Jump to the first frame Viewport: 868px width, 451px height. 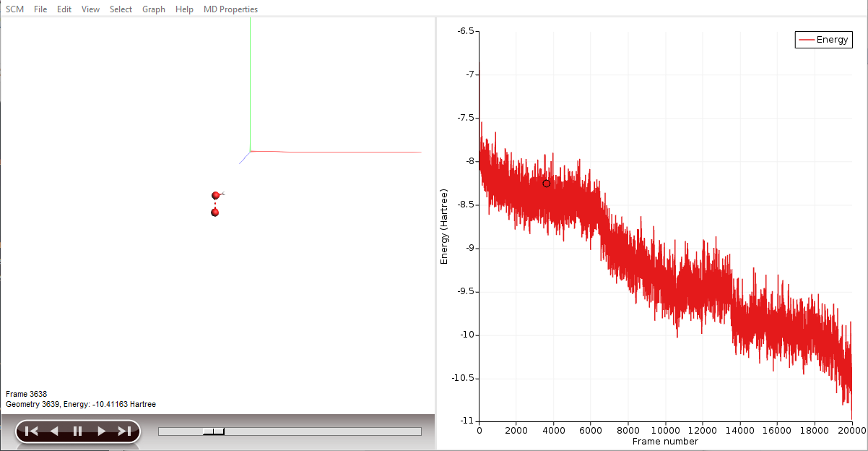[31, 431]
